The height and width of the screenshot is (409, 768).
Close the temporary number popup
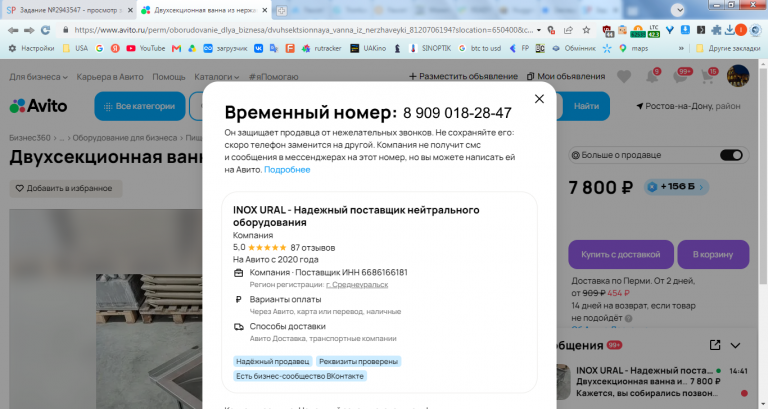539,99
